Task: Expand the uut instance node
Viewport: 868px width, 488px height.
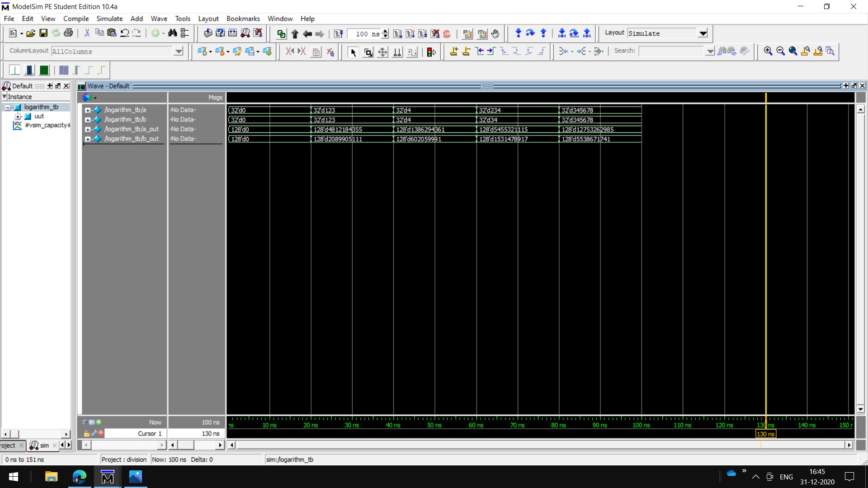Action: click(18, 117)
